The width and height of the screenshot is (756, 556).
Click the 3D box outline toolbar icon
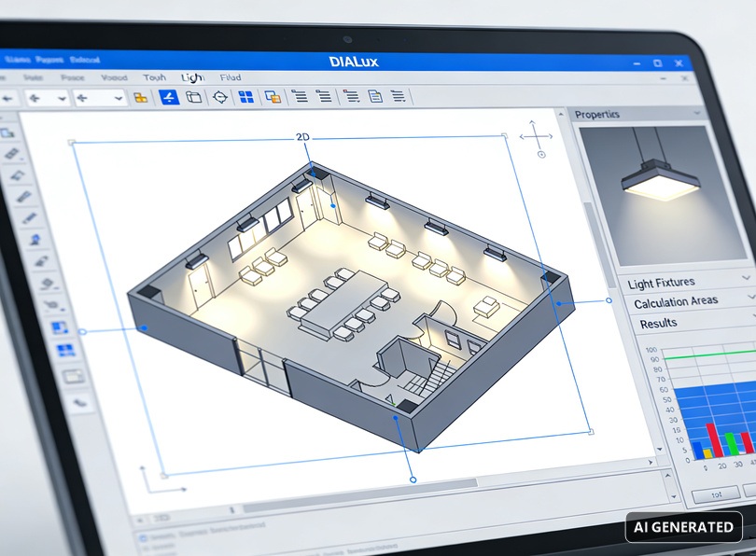193,97
